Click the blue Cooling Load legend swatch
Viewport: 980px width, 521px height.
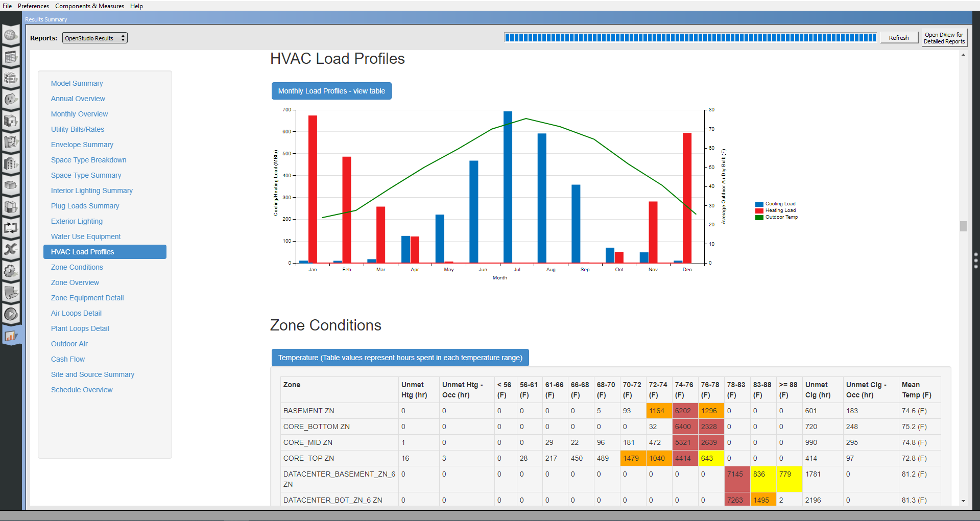click(x=759, y=204)
